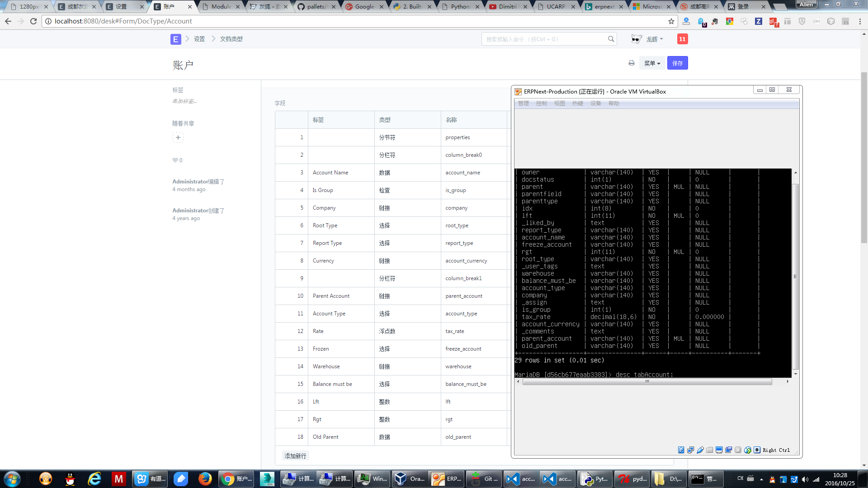This screenshot has width=868, height=488.
Task: Click the plus icon under shared with
Action: tap(178, 137)
